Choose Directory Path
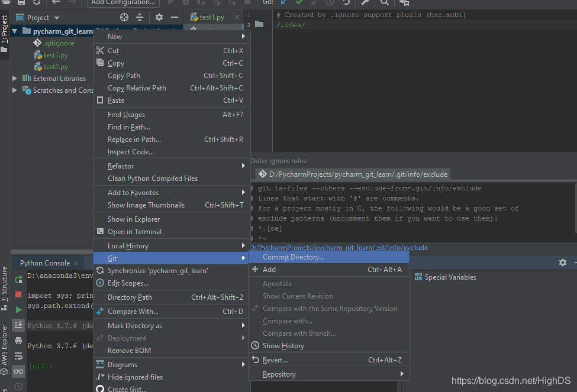The image size is (577, 392). tap(172, 297)
